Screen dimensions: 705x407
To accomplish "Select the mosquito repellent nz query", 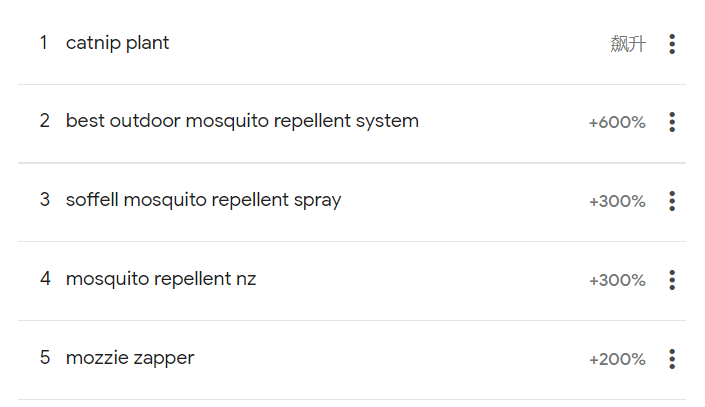I will [161, 279].
